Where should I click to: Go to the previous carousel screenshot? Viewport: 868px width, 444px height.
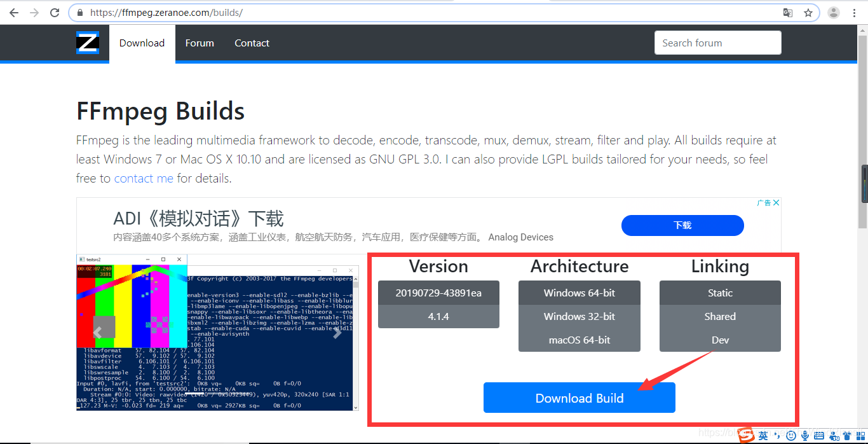[97, 332]
